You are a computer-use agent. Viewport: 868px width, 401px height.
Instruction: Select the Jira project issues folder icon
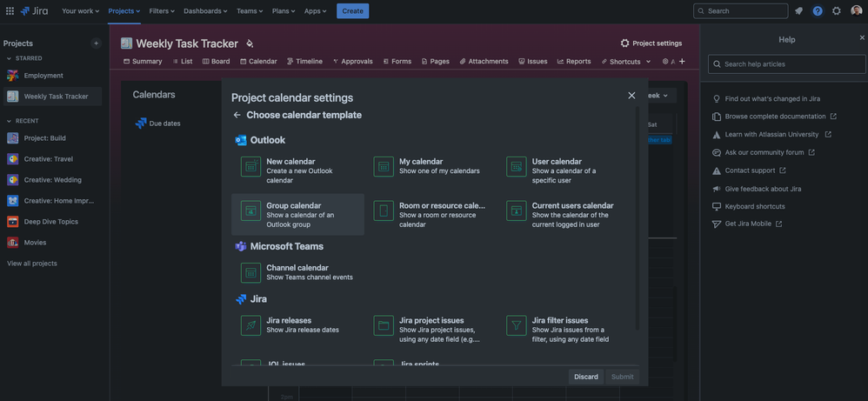tap(384, 325)
